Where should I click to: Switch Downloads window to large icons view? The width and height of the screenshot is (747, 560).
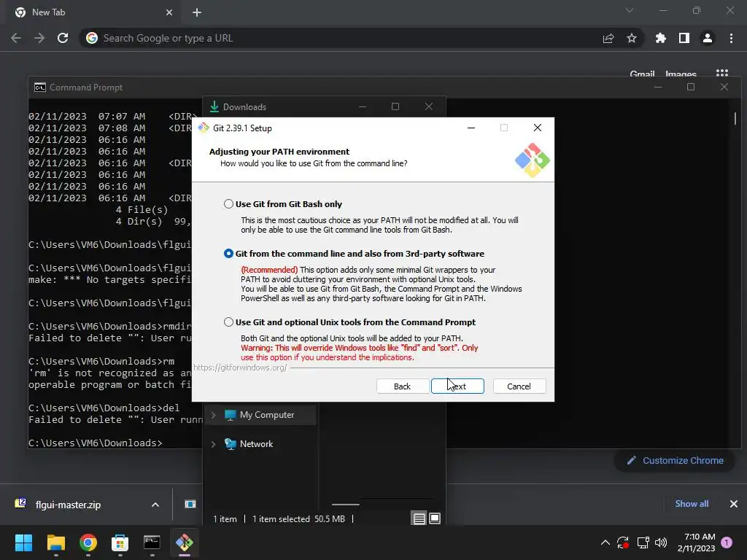coord(435,518)
